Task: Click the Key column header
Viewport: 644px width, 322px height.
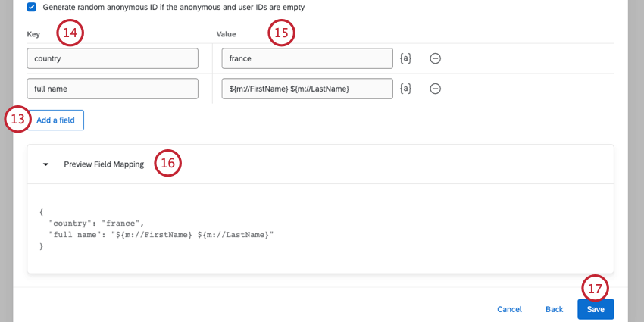Action: point(33,34)
